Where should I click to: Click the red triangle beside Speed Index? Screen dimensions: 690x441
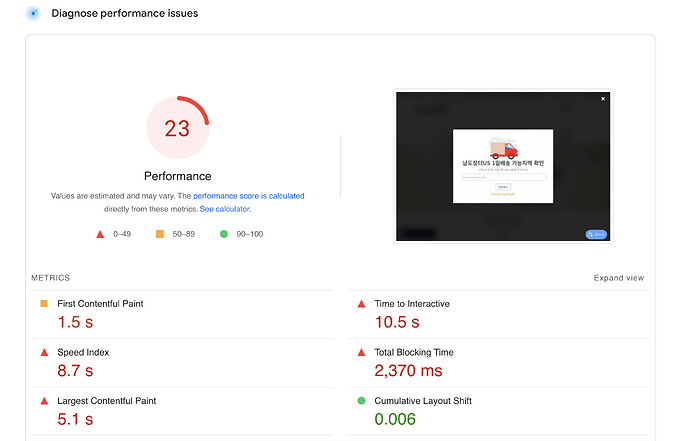click(x=44, y=352)
